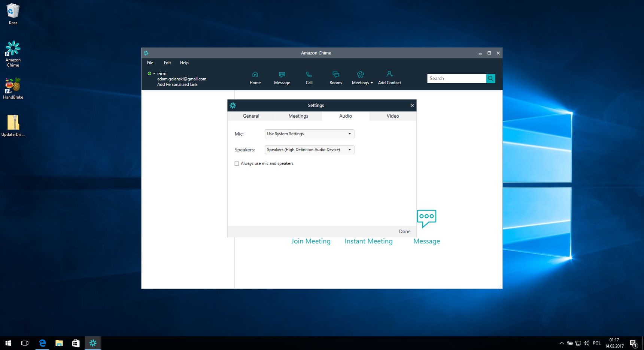Minimize the Amazon Chime window
This screenshot has width=644, height=350.
click(480, 53)
